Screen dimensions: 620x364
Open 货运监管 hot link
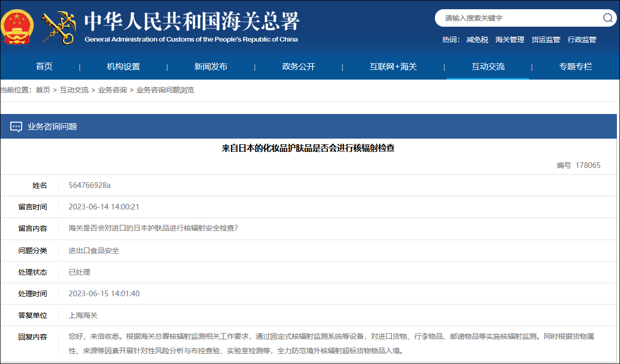coord(546,40)
